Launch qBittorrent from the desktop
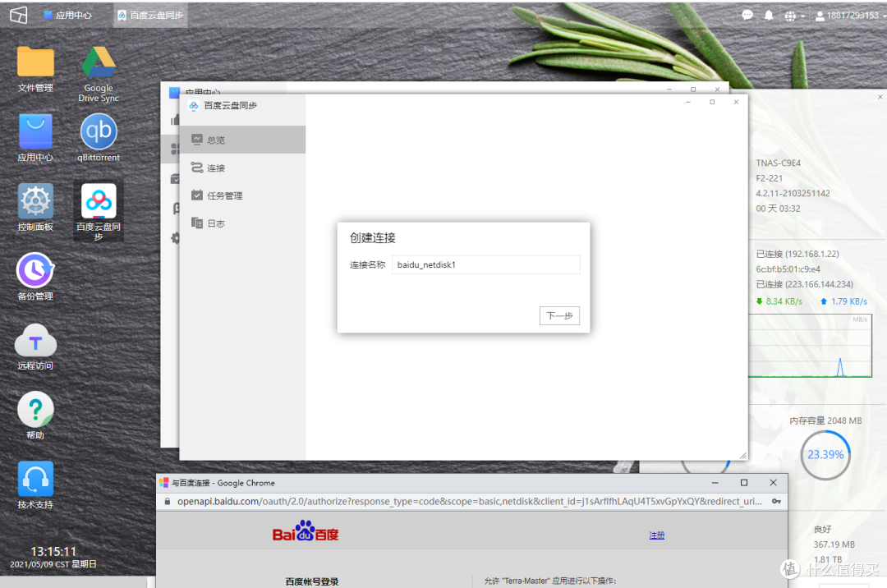This screenshot has width=887, height=588. (x=99, y=139)
